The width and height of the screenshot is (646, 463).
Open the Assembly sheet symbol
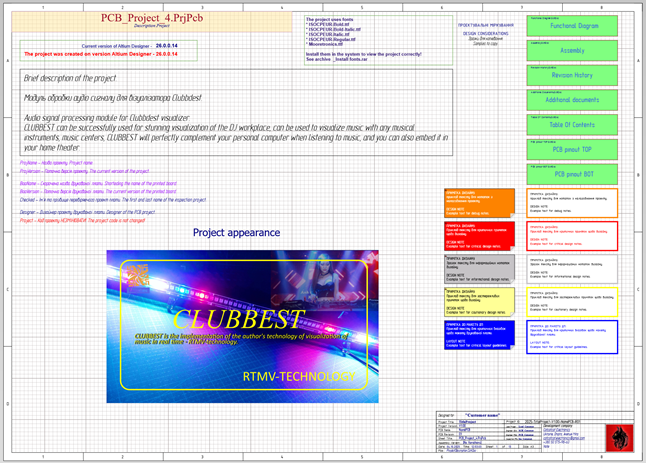pos(575,50)
